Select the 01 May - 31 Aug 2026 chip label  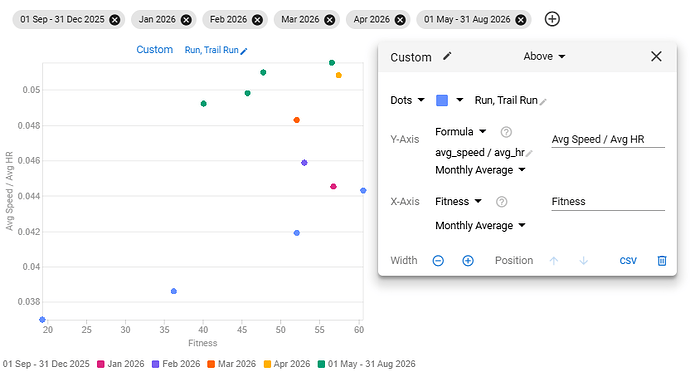(467, 20)
